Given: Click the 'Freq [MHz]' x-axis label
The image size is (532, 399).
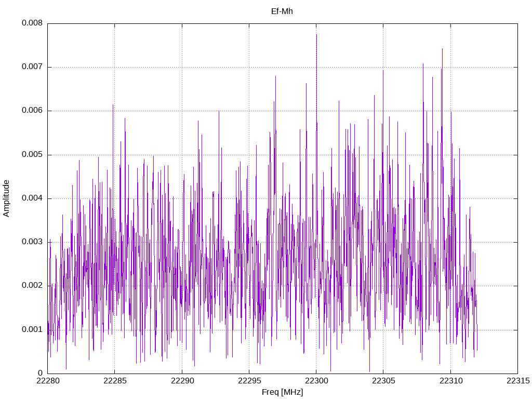Looking at the screenshot, I should pos(282,392).
